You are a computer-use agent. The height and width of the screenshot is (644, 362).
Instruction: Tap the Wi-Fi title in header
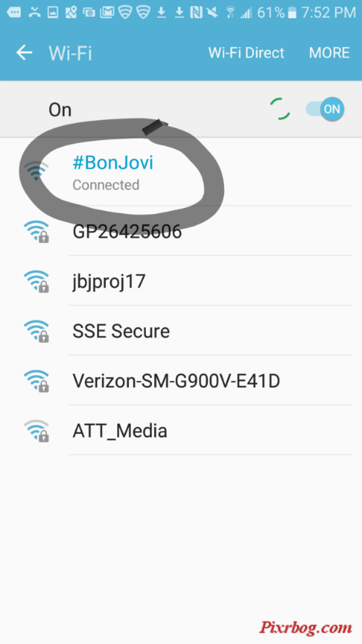tap(70, 53)
